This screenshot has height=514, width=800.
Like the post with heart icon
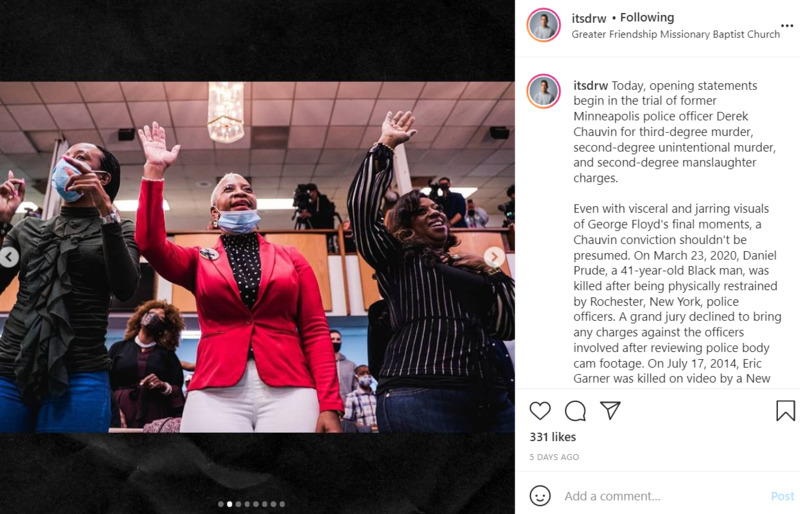(540, 410)
